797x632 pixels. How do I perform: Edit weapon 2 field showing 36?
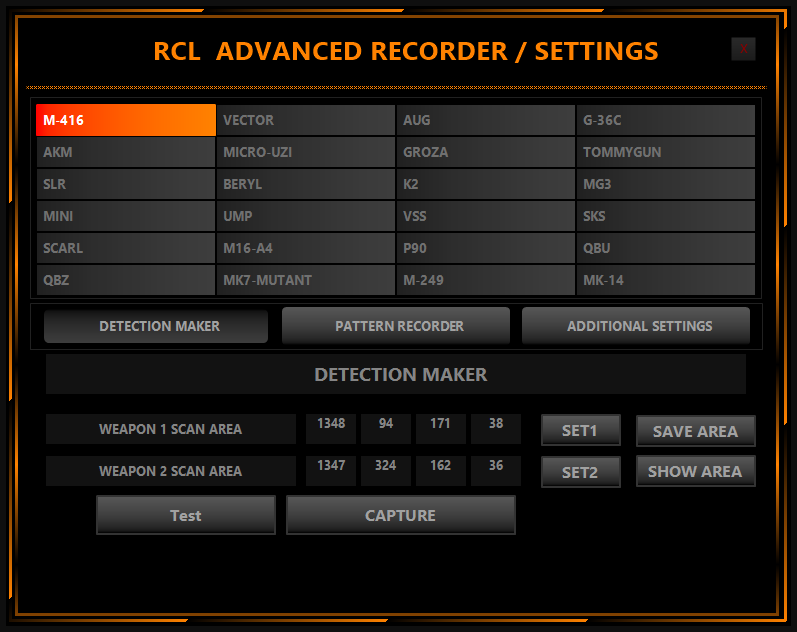[x=496, y=471]
